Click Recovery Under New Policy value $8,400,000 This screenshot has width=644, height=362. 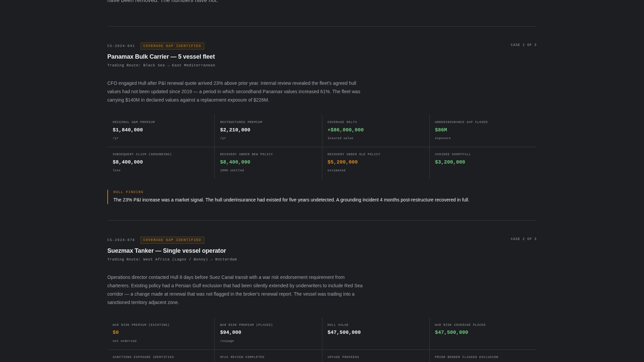click(235, 162)
